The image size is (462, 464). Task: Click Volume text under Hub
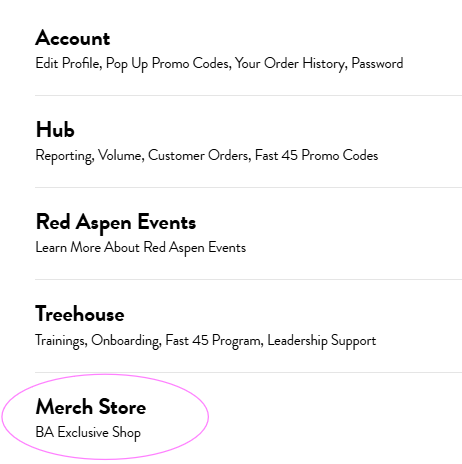pos(121,156)
